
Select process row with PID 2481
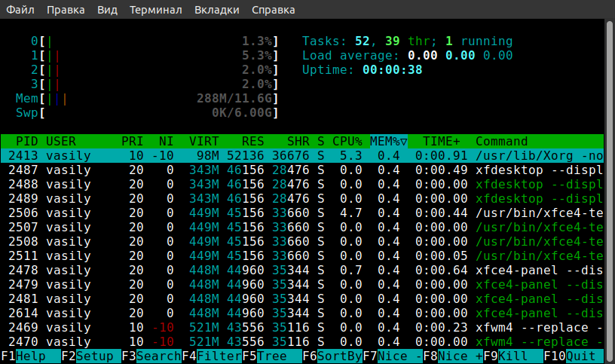coord(302,299)
